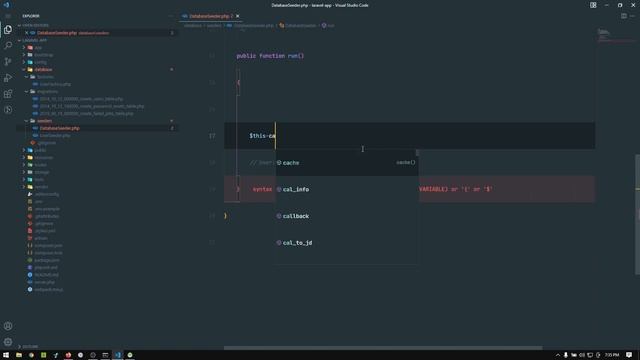The width and height of the screenshot is (640, 360).
Task: Open phpunit.xml in file tree
Action: (x=46, y=268)
